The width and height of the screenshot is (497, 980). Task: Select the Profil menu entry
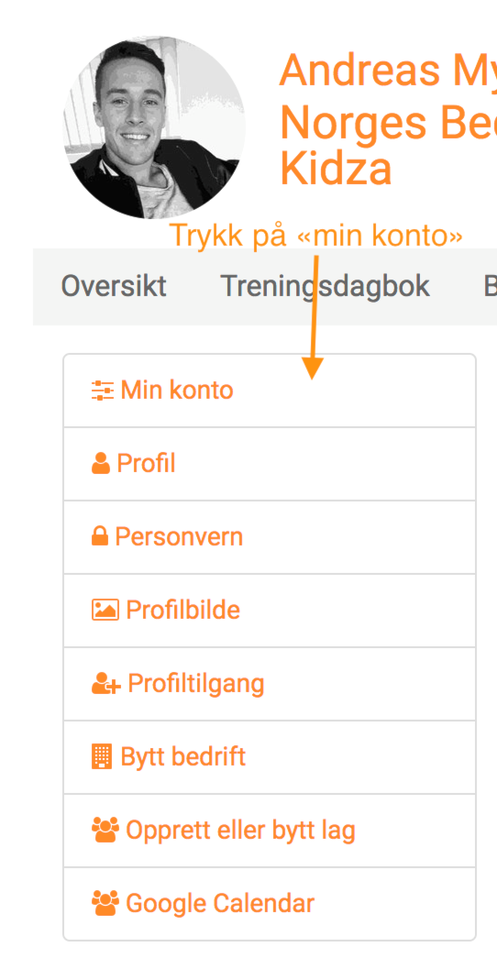click(270, 464)
